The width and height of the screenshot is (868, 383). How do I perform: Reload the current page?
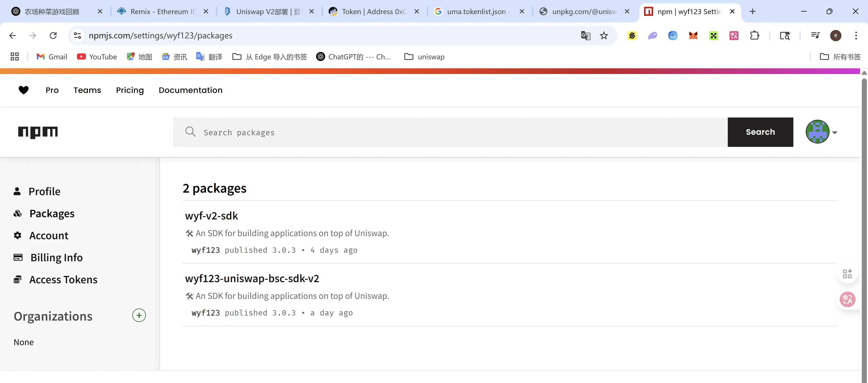click(53, 36)
